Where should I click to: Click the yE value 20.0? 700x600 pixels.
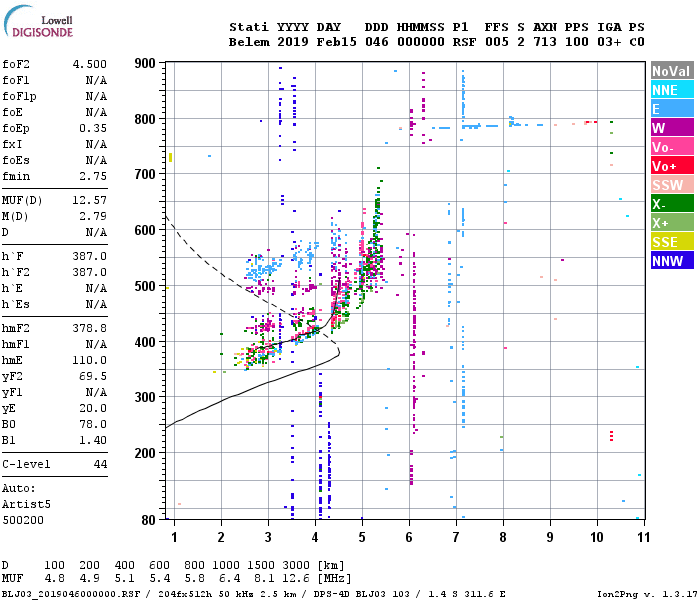[93, 408]
